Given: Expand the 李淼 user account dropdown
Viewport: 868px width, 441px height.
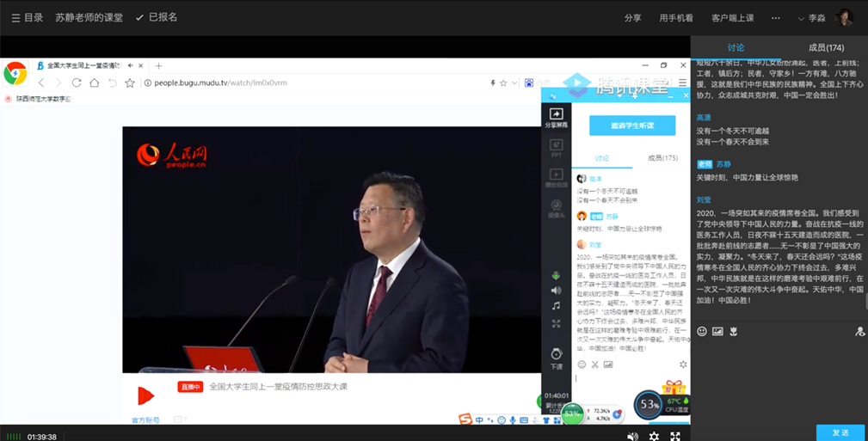Looking at the screenshot, I should click(x=811, y=18).
